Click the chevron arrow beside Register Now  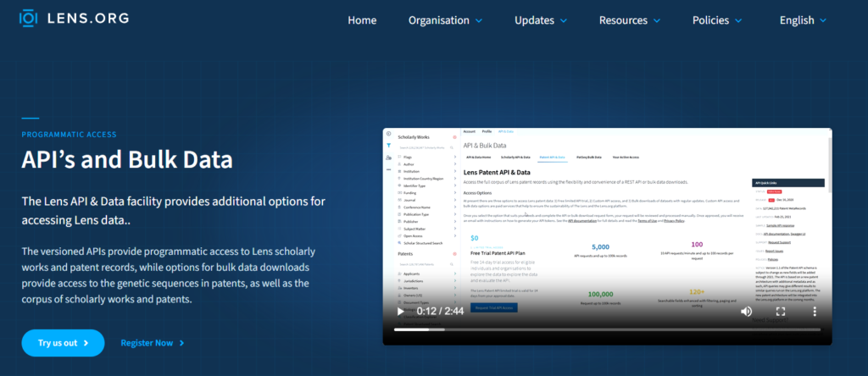click(x=182, y=343)
